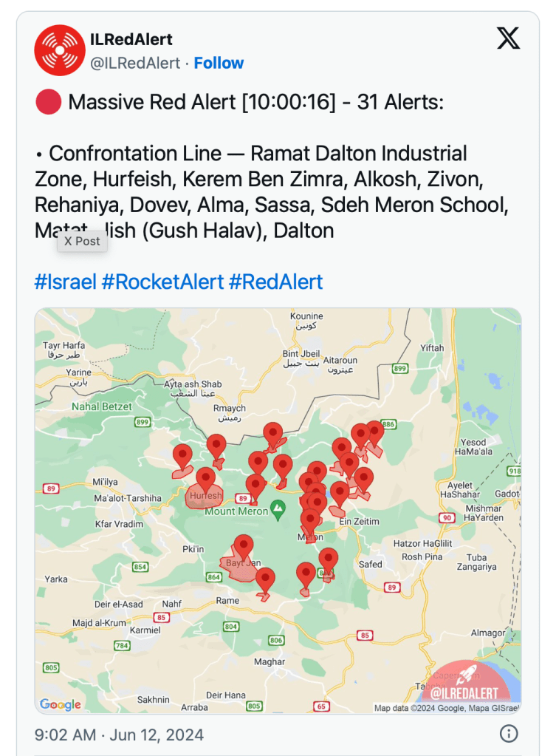
Task: Open the ILRedAlert profile avatar
Action: 60,50
